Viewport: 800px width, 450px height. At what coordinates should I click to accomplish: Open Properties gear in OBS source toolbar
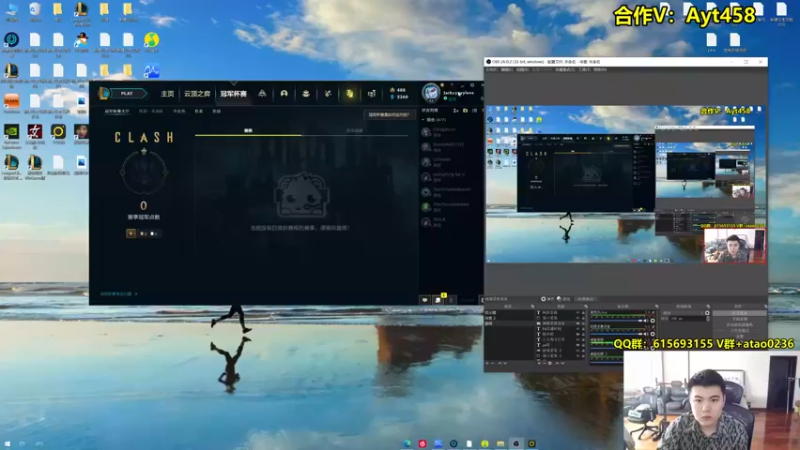(x=543, y=299)
